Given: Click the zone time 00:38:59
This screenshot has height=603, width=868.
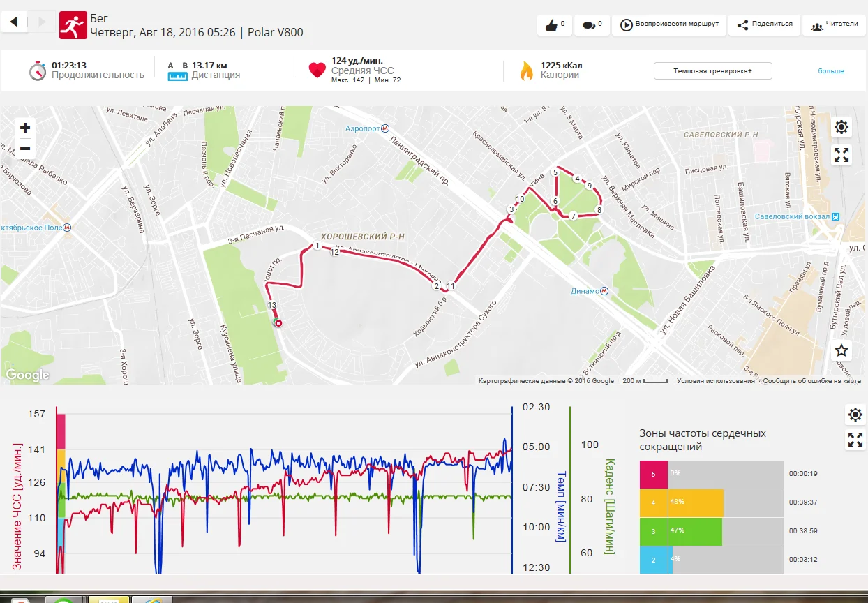Looking at the screenshot, I should (x=803, y=531).
